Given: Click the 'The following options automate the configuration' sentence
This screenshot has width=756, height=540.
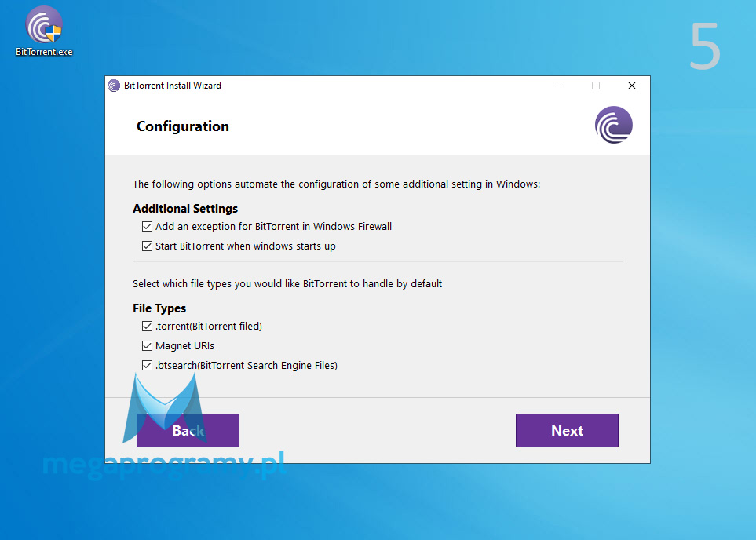Looking at the screenshot, I should pos(337,184).
